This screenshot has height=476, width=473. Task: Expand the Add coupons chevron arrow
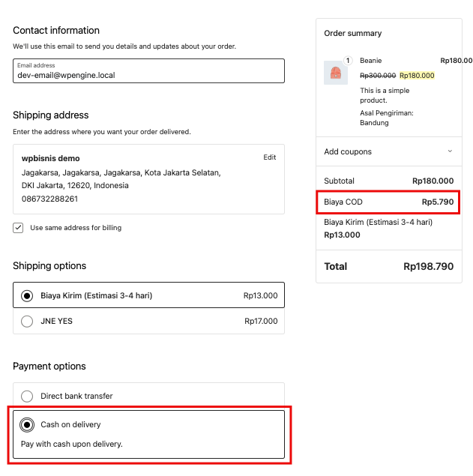point(450,151)
